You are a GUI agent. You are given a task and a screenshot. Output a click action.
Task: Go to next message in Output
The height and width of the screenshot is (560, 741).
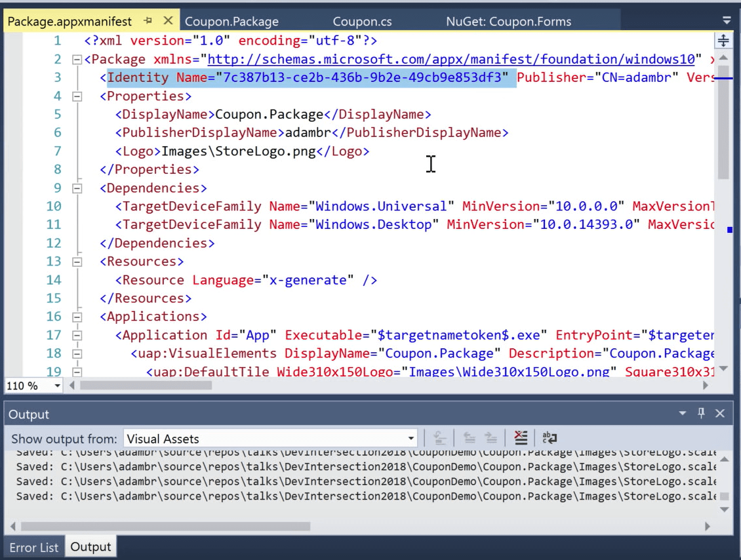489,437
